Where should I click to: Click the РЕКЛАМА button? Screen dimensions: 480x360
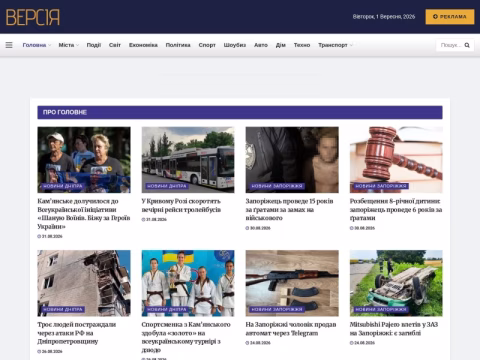[x=450, y=17]
